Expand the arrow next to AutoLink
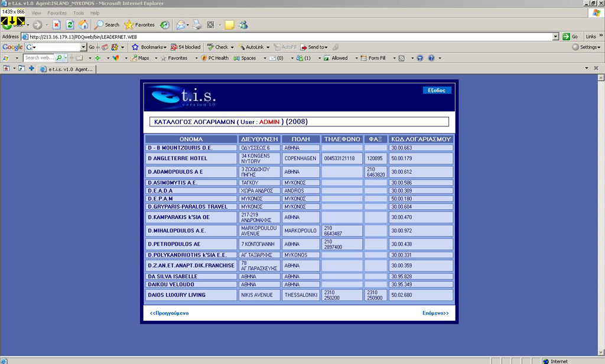The height and width of the screenshot is (364, 605). point(268,47)
